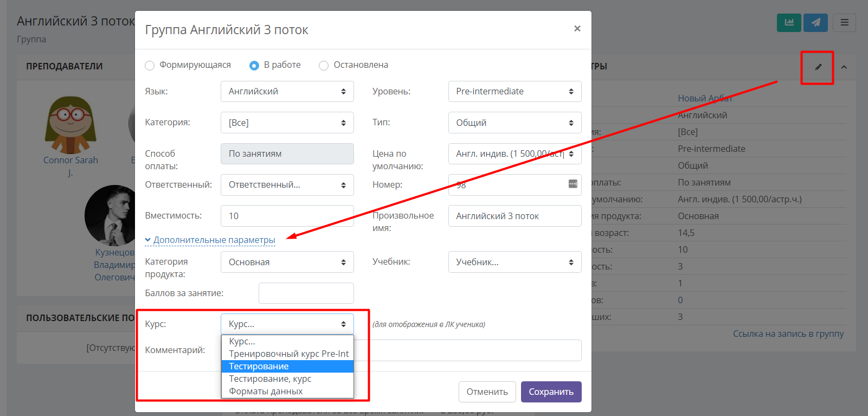Open the Ответственный dropdown
This screenshot has width=868, height=416.
coord(287,185)
